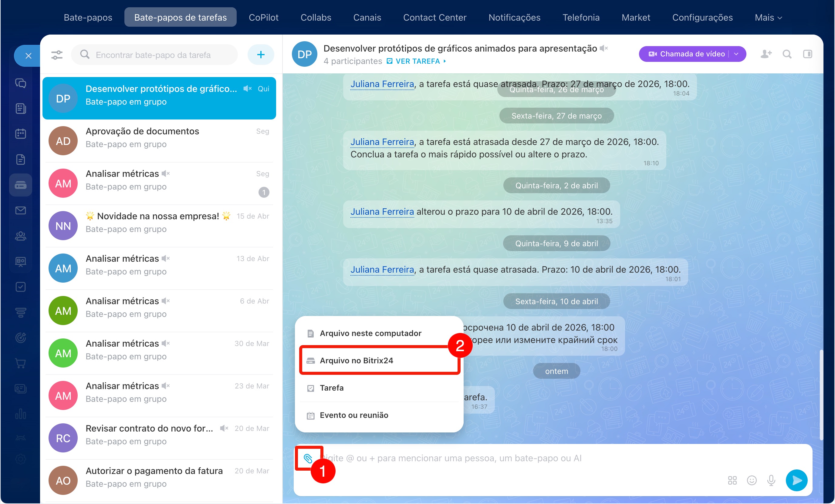Expand VER TAREFA link arrow
This screenshot has width=835, height=504.
[445, 61]
